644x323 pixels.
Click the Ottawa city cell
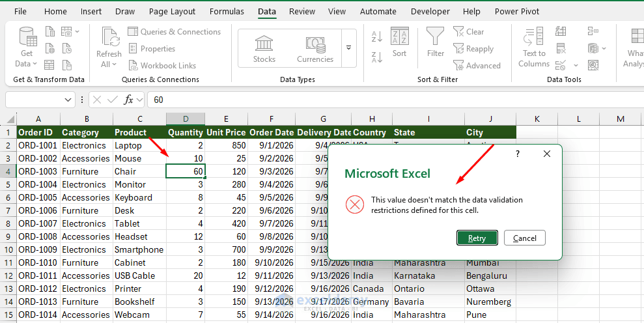490,289
